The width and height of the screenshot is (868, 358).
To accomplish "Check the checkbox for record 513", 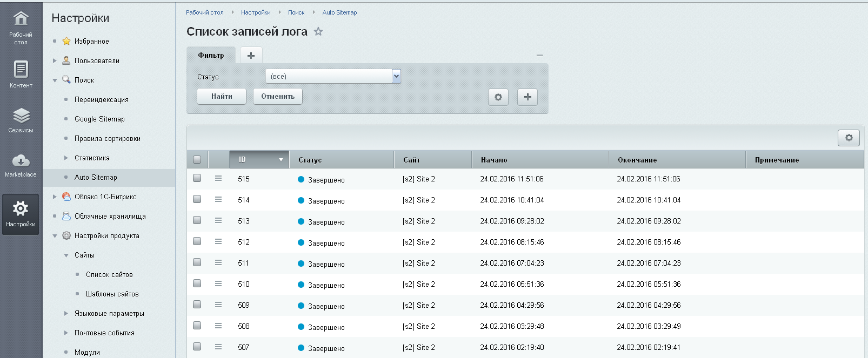I will [197, 220].
